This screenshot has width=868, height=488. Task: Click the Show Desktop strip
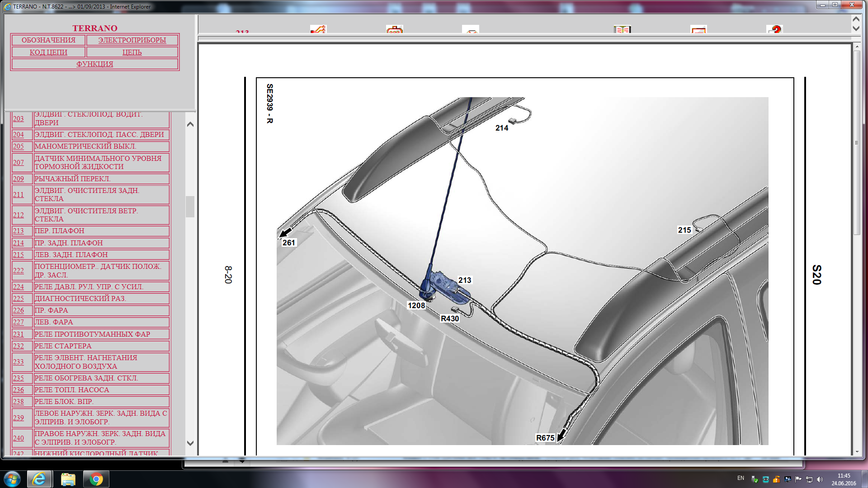click(x=864, y=479)
